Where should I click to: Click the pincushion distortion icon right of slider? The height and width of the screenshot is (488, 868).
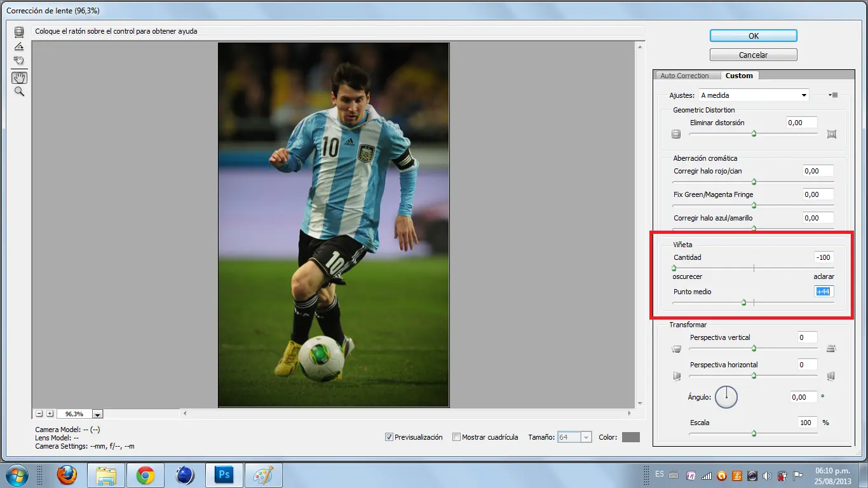coord(832,134)
